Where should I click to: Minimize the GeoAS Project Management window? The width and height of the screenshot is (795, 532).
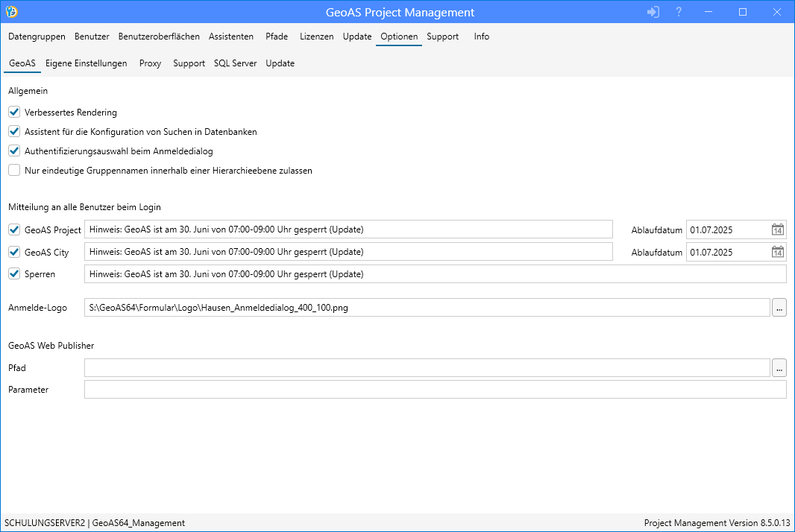(x=708, y=12)
